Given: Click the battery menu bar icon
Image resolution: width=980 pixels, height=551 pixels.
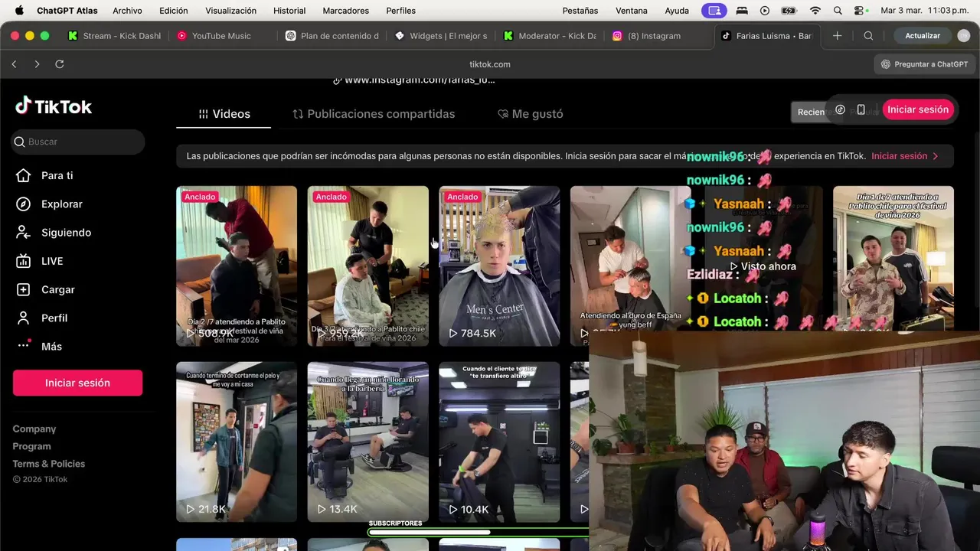Looking at the screenshot, I should point(789,11).
